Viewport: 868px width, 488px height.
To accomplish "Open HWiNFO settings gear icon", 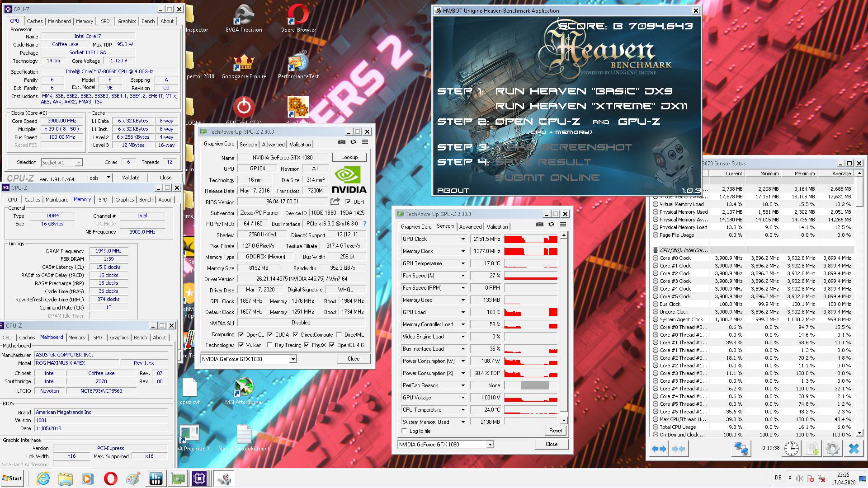I will point(833,449).
